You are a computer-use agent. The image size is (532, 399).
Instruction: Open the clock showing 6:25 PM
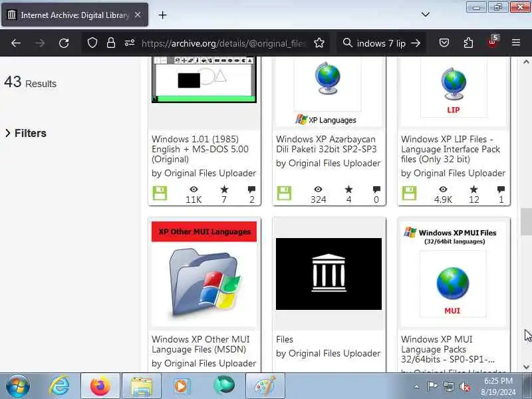coord(497,386)
